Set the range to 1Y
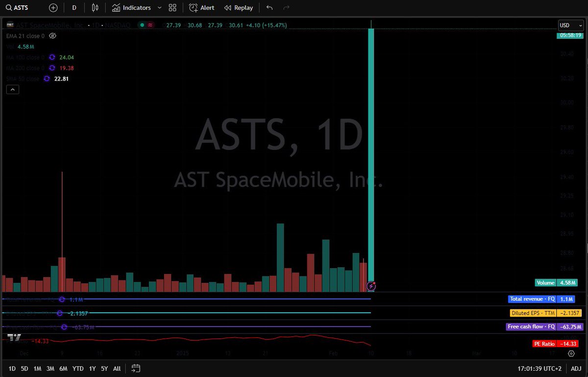The width and height of the screenshot is (588, 377). [x=92, y=368]
